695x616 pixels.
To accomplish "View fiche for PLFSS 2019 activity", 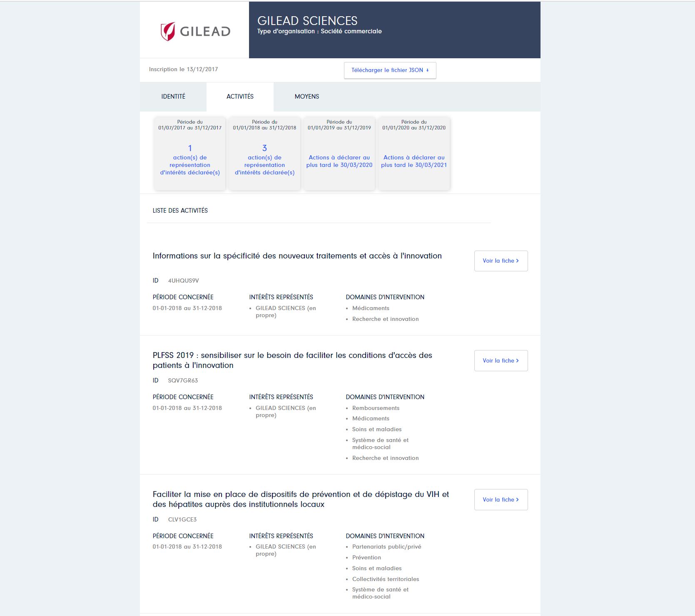I will (501, 360).
